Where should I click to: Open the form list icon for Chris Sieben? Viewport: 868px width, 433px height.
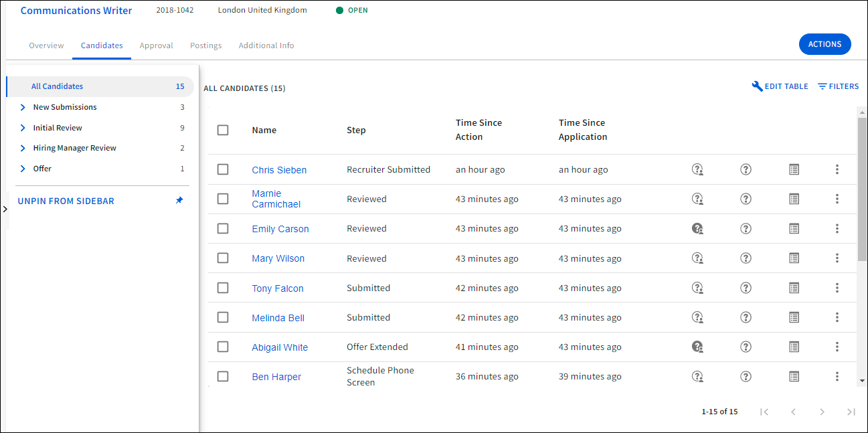[x=794, y=169]
